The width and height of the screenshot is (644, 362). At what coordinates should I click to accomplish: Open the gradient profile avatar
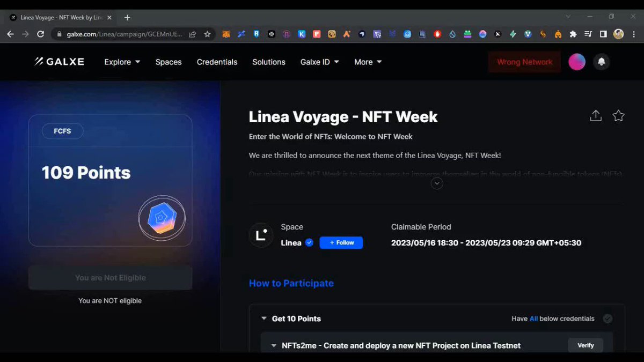pos(577,62)
